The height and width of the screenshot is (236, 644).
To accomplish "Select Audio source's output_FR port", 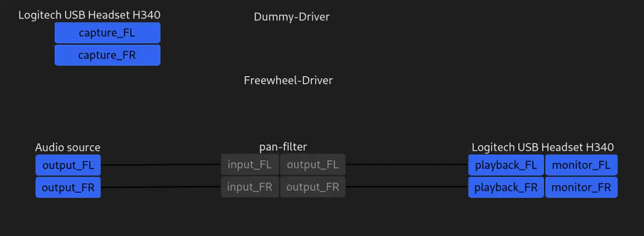I will coord(68,187).
